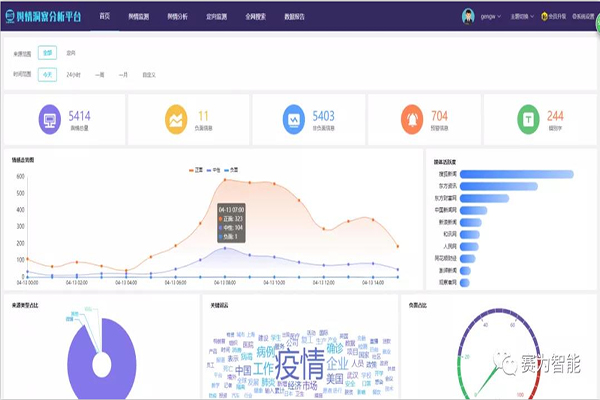Choose 自定义 custom time range
Viewport: 600px width, 400px height.
pyautogui.click(x=149, y=75)
